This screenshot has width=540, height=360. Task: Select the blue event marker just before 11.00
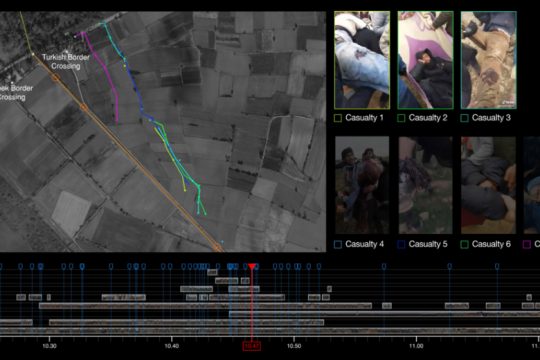(384, 266)
